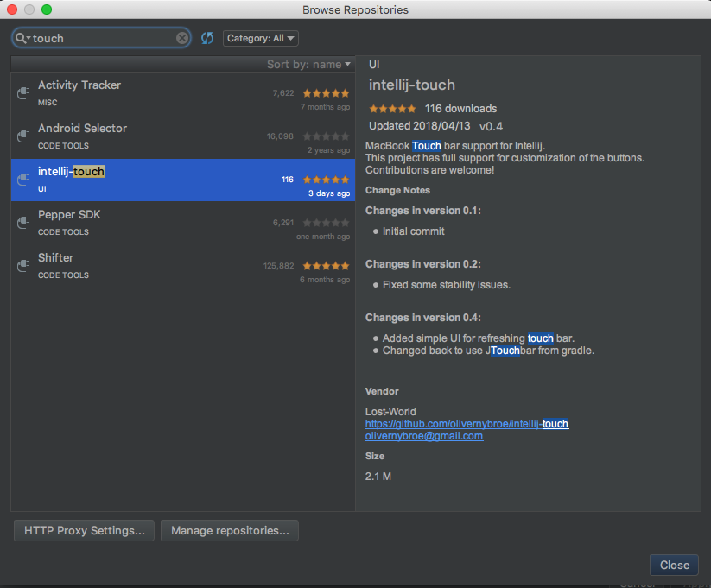Click star rating in plugin details
711x588 pixels.
[x=392, y=109]
